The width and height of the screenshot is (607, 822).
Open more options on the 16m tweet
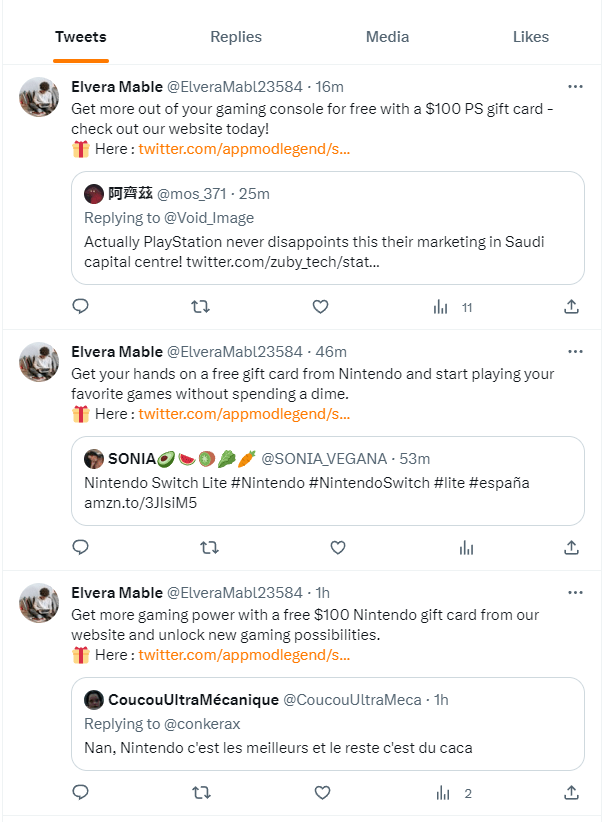click(575, 86)
